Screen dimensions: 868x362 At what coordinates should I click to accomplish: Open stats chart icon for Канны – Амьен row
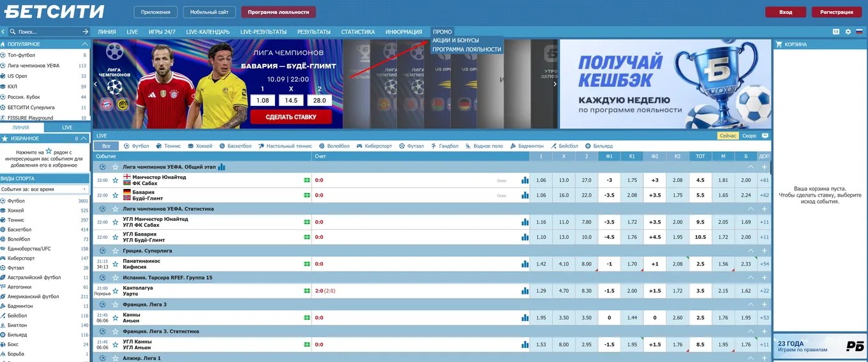point(525,317)
